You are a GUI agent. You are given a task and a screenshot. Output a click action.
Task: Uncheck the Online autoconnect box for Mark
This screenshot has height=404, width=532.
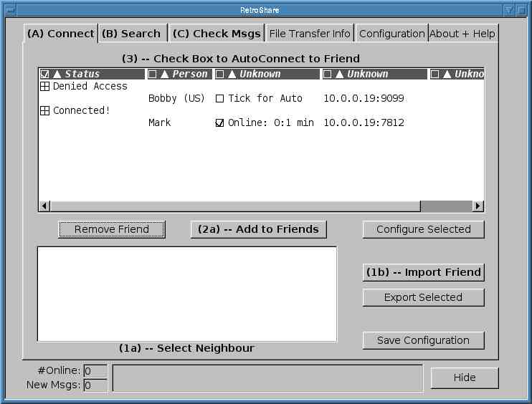(x=220, y=123)
